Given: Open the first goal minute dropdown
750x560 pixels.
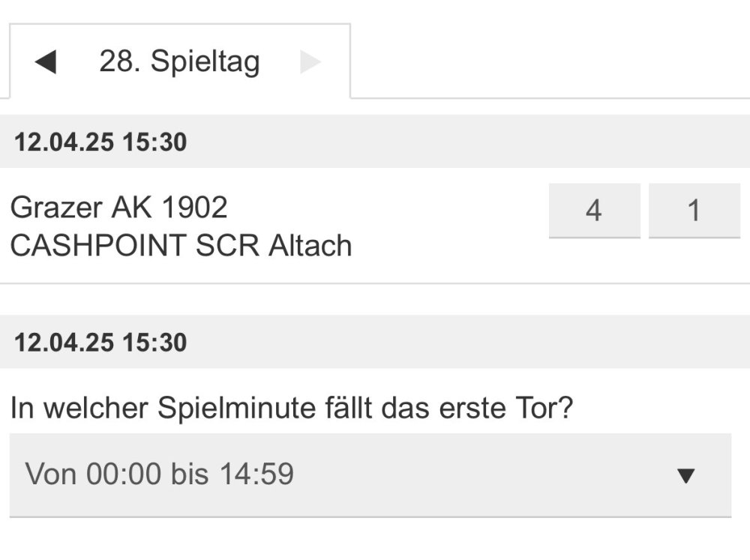Looking at the screenshot, I should tap(370, 474).
